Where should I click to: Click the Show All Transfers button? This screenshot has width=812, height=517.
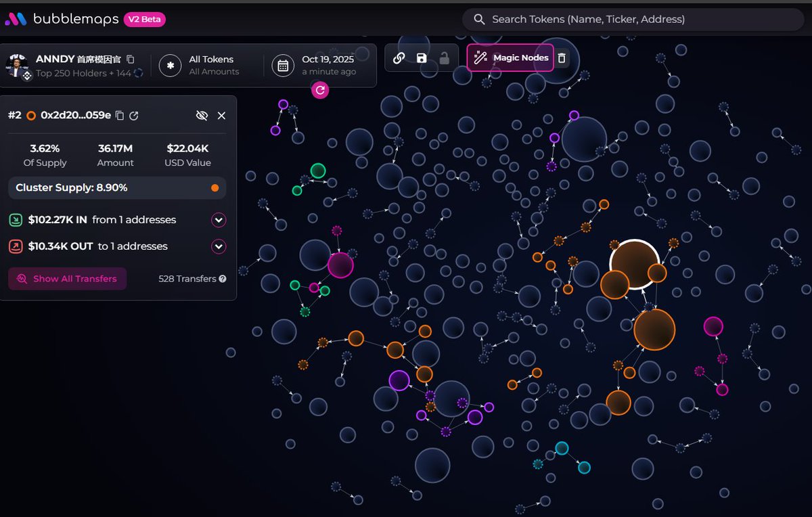pyautogui.click(x=67, y=279)
